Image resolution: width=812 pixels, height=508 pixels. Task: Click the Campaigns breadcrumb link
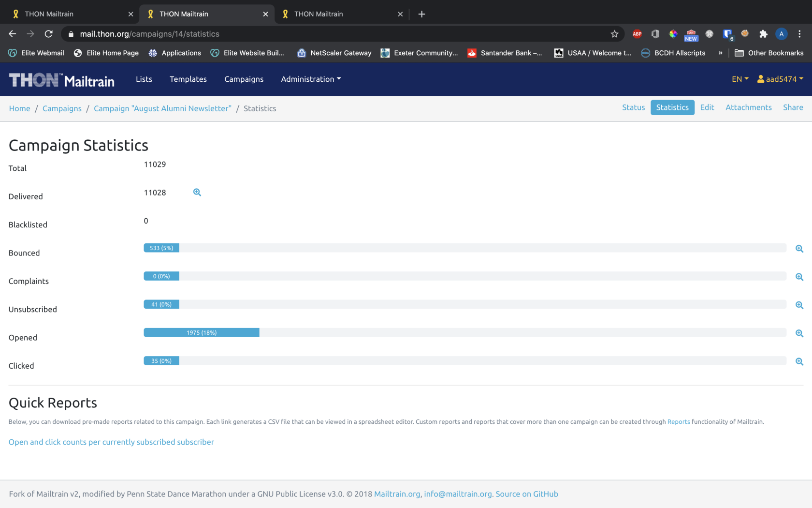pos(62,108)
